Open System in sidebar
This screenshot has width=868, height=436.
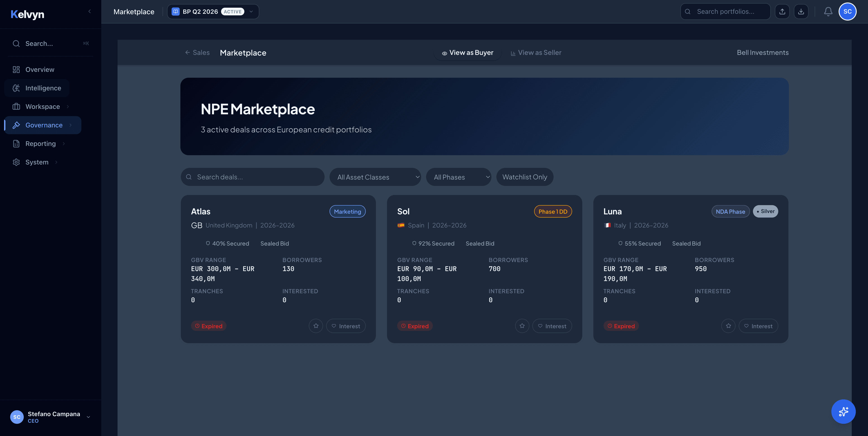point(37,162)
